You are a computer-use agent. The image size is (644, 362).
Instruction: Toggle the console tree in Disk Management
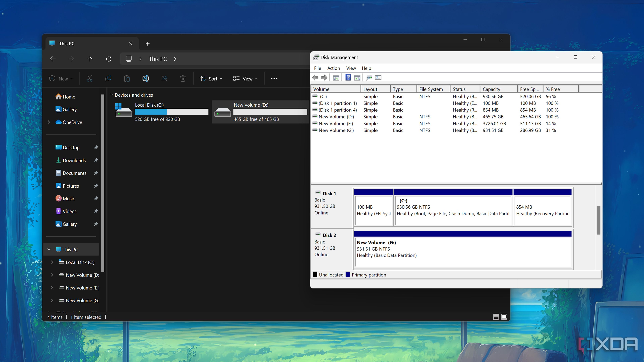click(x=336, y=77)
